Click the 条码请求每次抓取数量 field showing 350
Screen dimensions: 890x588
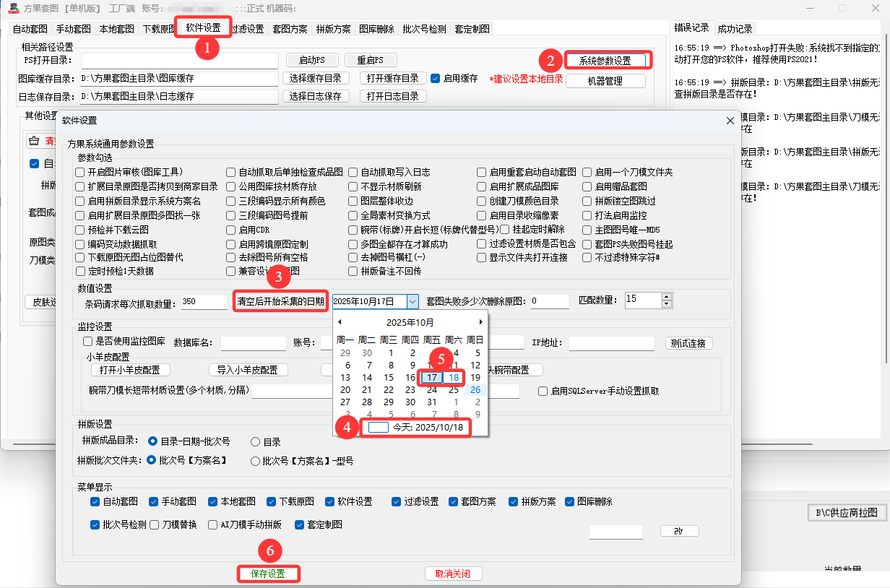(x=204, y=302)
